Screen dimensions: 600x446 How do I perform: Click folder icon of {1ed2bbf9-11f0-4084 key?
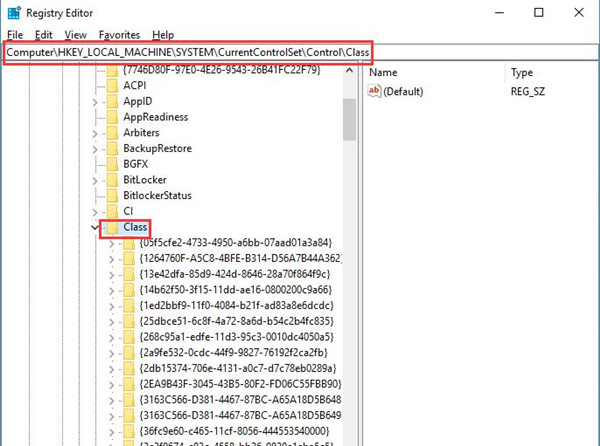pyautogui.click(x=129, y=306)
